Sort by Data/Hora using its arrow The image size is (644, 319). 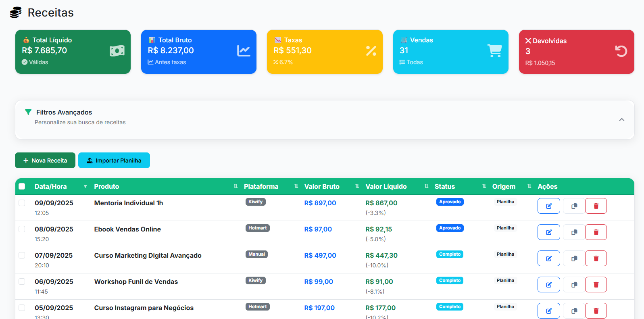tap(85, 186)
